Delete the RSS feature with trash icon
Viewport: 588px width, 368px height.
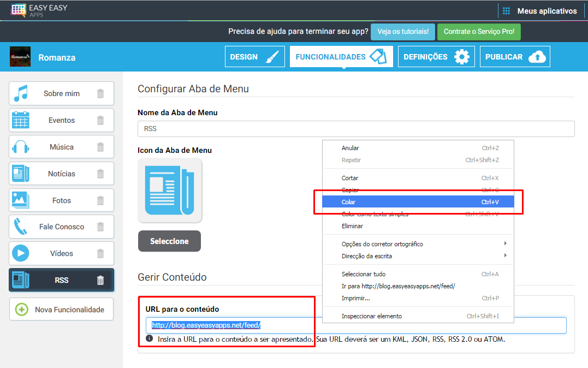click(100, 280)
